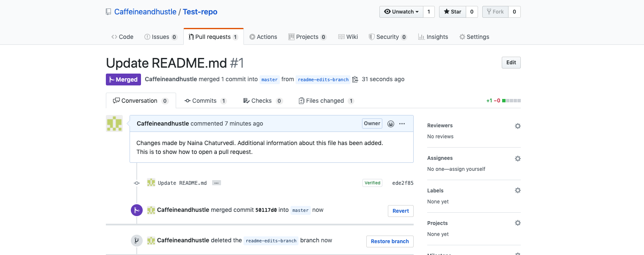The image size is (644, 255).
Task: Click the repository book icon beside Caffeineandhustle
Action: tap(108, 12)
